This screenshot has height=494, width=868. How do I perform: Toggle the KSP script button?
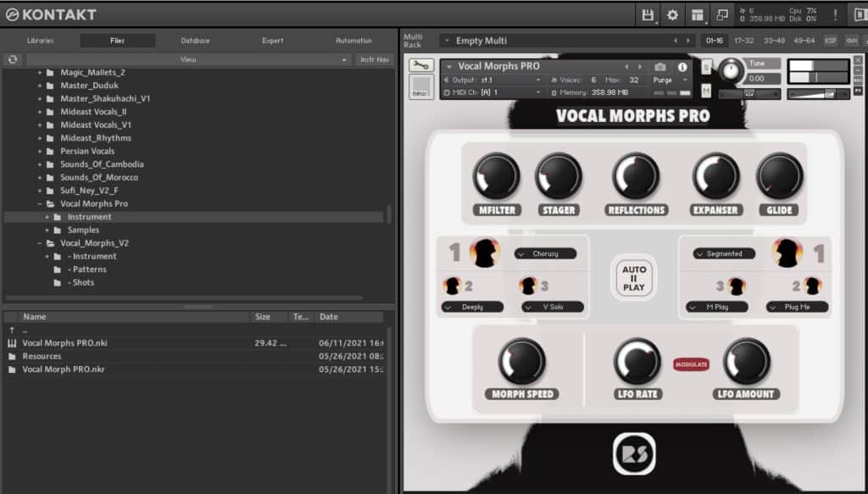tap(831, 41)
